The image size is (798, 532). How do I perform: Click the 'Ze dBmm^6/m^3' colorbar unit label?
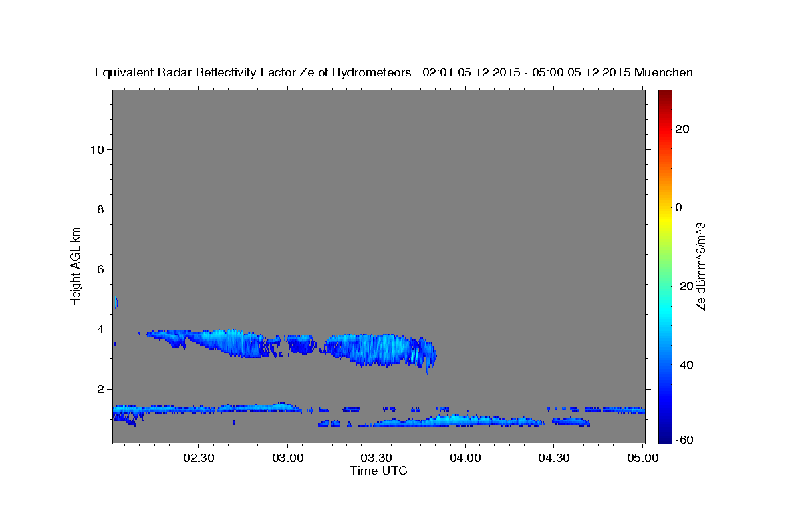coord(700,266)
